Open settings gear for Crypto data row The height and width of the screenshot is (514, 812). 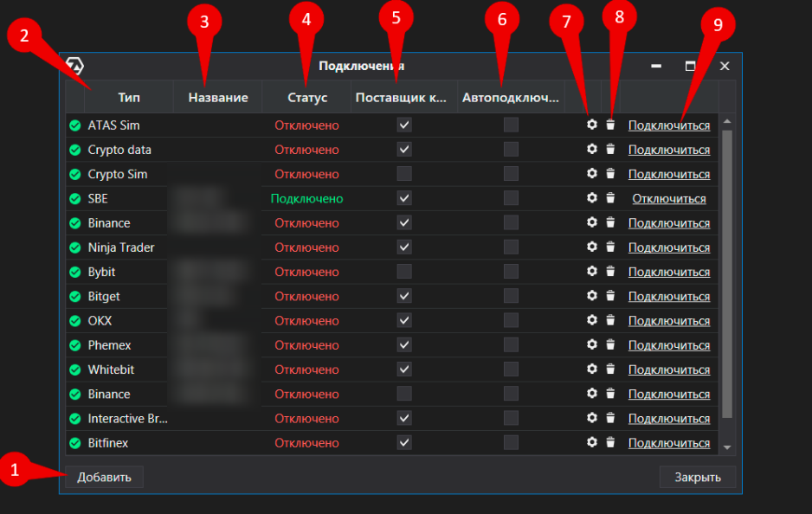pos(592,149)
